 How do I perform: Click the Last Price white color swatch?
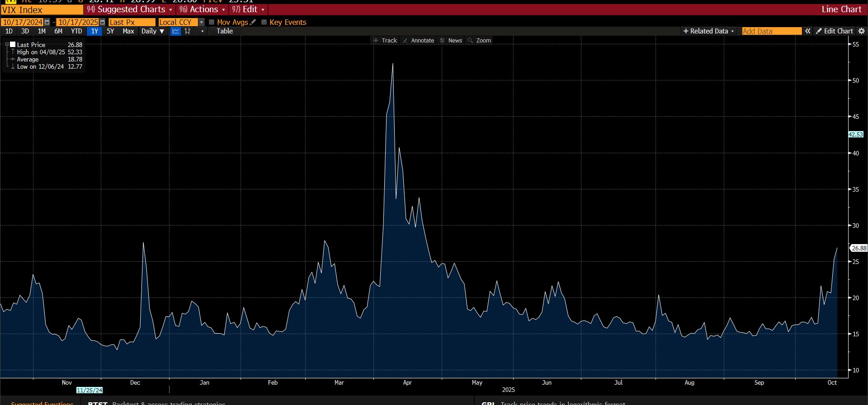point(13,44)
